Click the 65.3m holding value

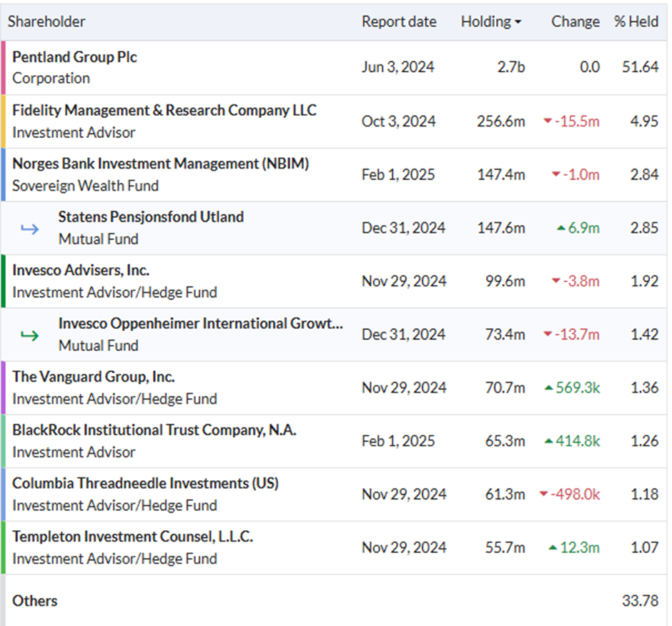point(505,441)
